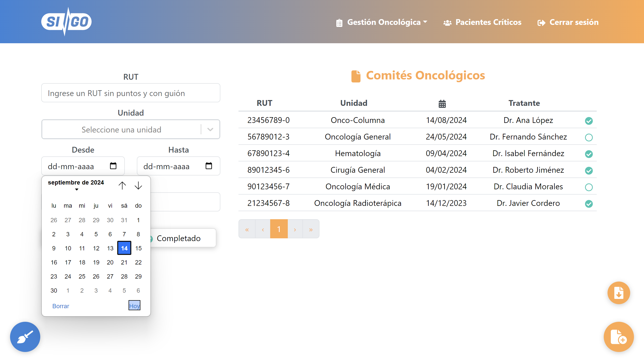Click the calendar icon date column header
The width and height of the screenshot is (644, 362).
point(442,104)
